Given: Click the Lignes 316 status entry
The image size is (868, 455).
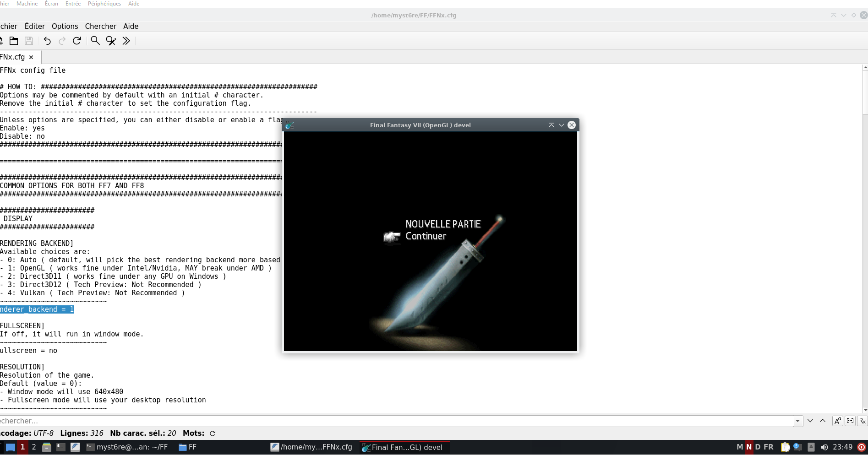Looking at the screenshot, I should click(82, 433).
